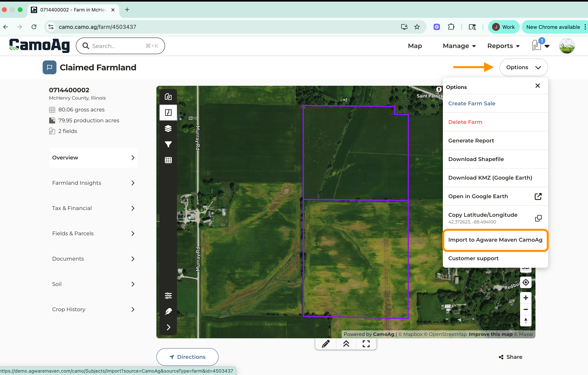Select Create Farm Sale option

coord(495,103)
